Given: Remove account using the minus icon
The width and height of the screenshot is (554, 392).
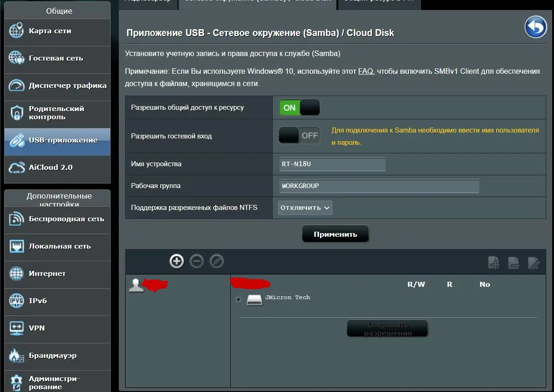Looking at the screenshot, I should [x=197, y=261].
